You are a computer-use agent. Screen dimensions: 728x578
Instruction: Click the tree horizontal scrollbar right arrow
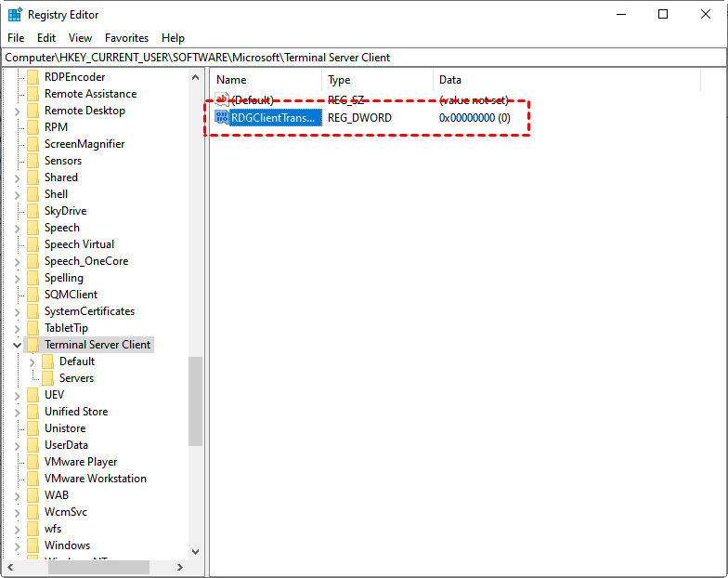tap(180, 567)
